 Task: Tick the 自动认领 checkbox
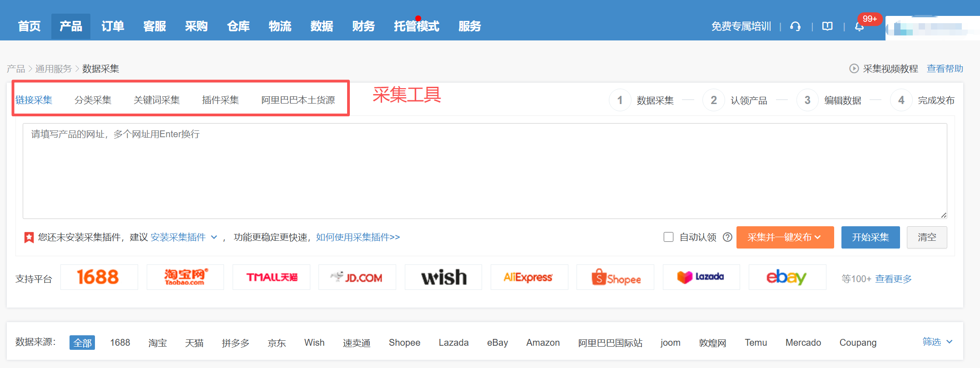click(668, 237)
